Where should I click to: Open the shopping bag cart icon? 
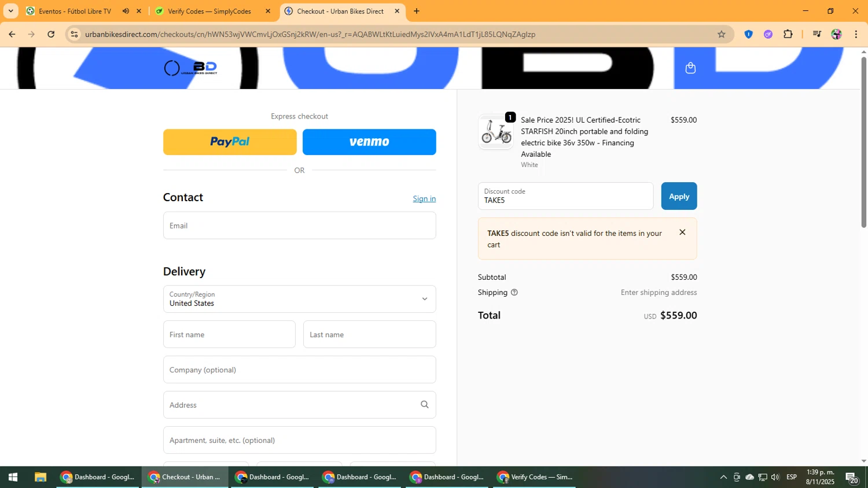pyautogui.click(x=690, y=68)
